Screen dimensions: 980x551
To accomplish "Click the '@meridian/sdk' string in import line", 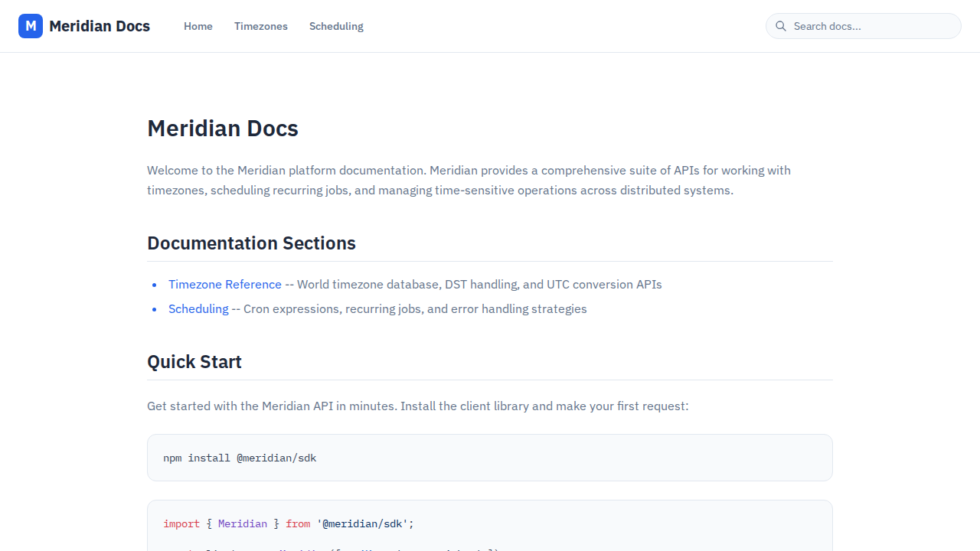I will coord(364,523).
